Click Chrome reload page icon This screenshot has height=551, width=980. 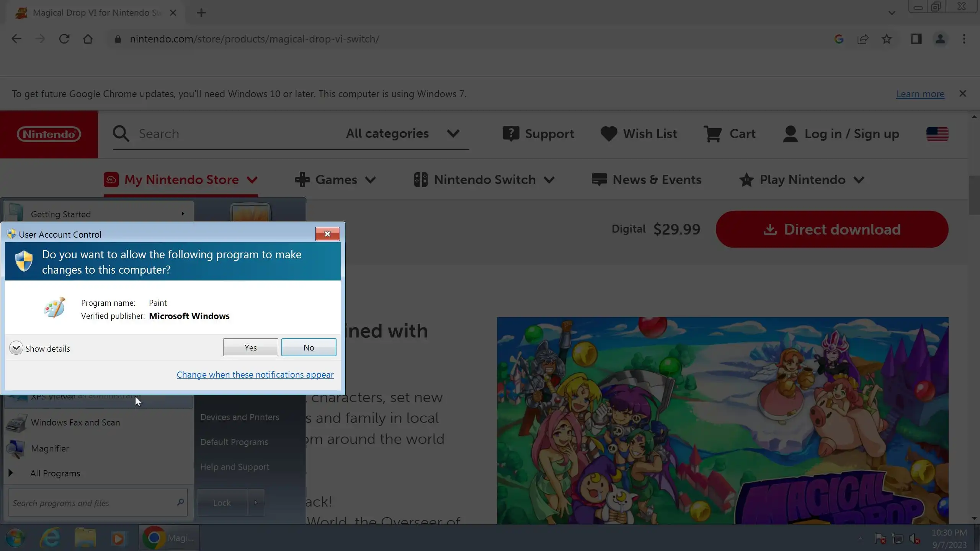tap(64, 39)
